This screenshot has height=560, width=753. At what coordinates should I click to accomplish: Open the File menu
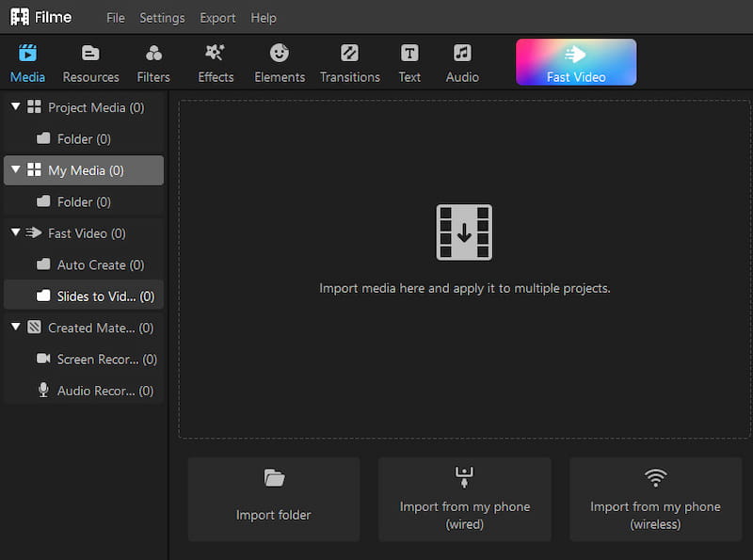pos(116,18)
